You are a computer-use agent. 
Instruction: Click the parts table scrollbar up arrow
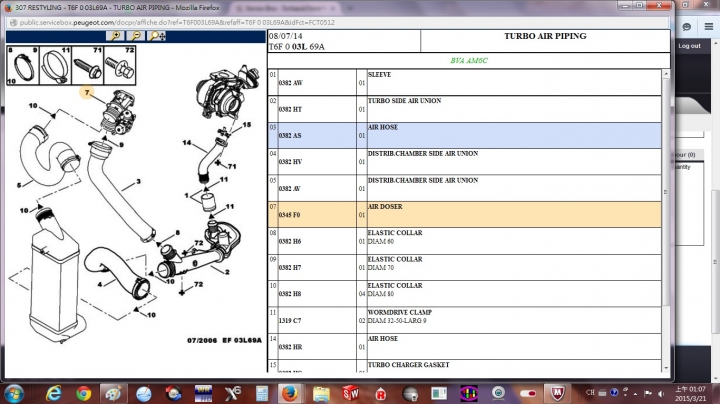tap(666, 74)
